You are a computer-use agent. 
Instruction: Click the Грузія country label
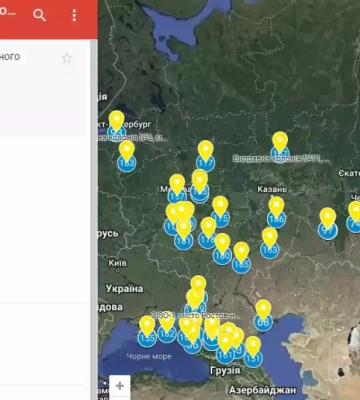click(x=225, y=371)
